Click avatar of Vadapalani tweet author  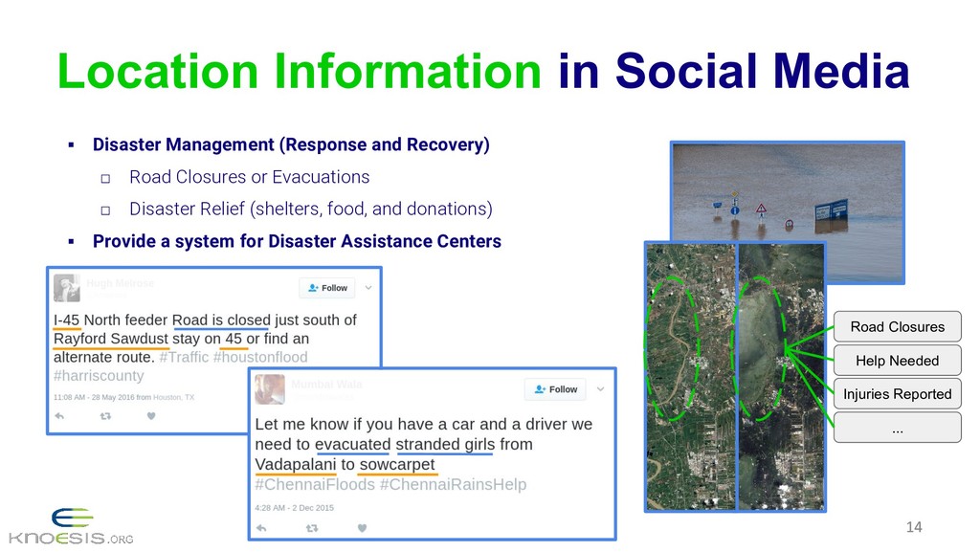pos(270,389)
